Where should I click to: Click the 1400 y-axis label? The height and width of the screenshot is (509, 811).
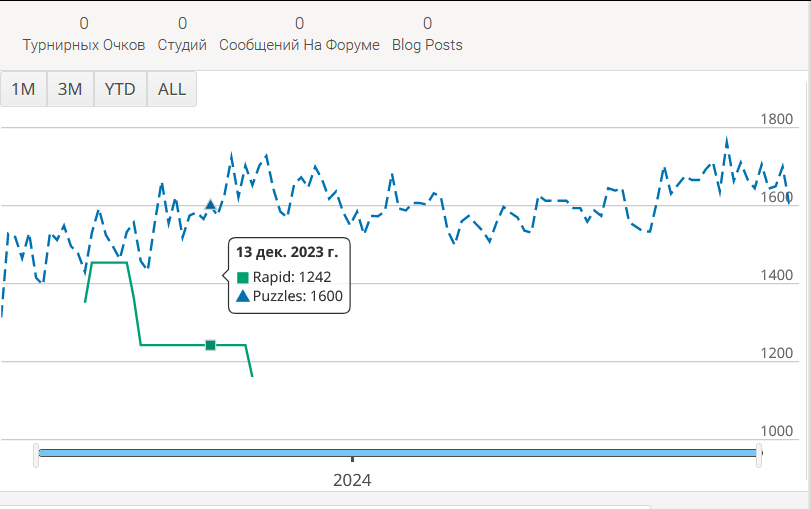click(776, 275)
